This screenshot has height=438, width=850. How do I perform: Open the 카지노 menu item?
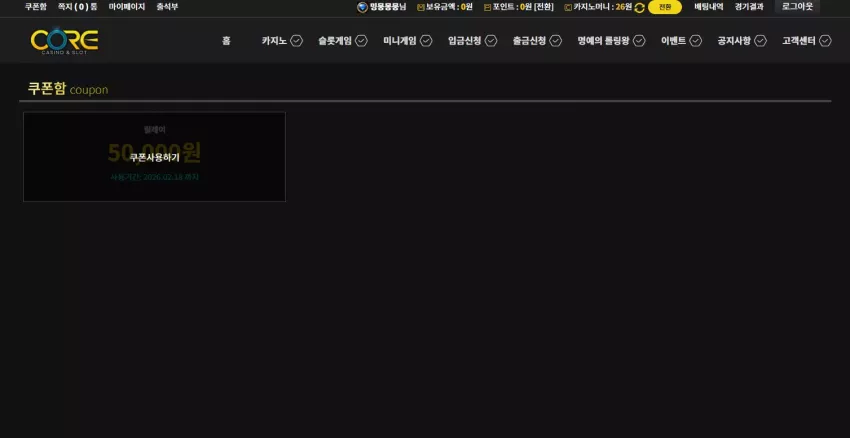click(274, 41)
